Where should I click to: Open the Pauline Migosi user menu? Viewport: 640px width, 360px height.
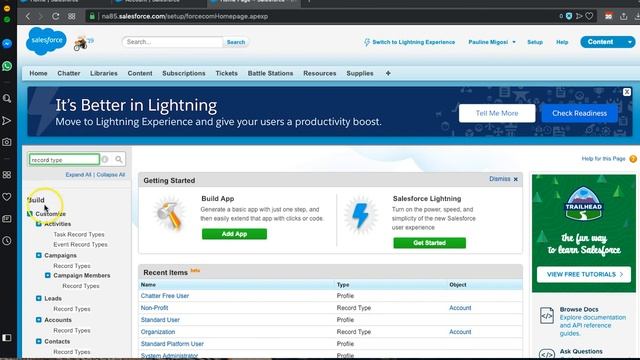(492, 42)
